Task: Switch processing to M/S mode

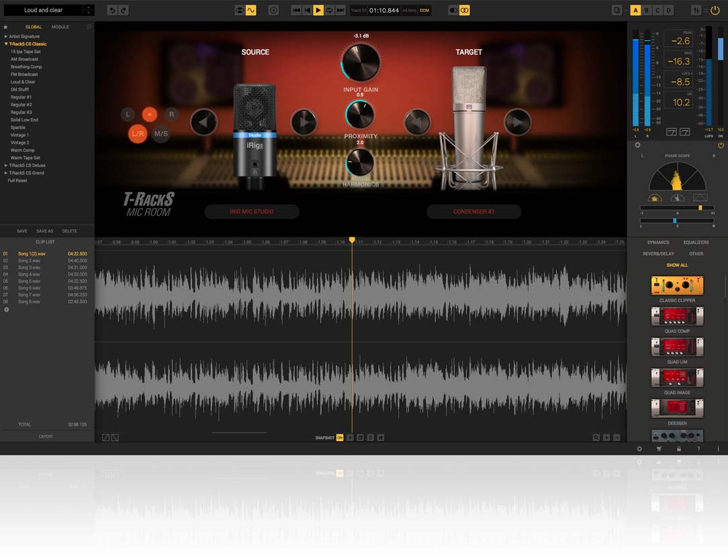Action: (x=161, y=134)
